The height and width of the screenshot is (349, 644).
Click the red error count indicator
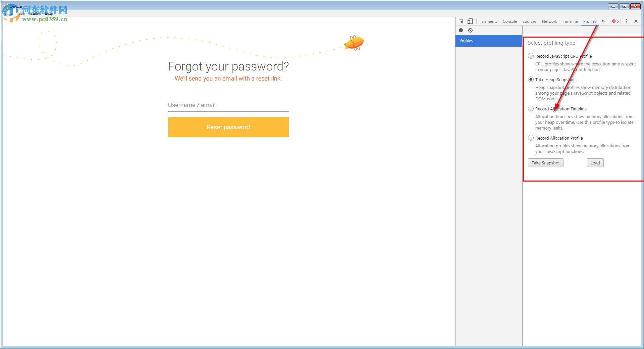pyautogui.click(x=615, y=21)
